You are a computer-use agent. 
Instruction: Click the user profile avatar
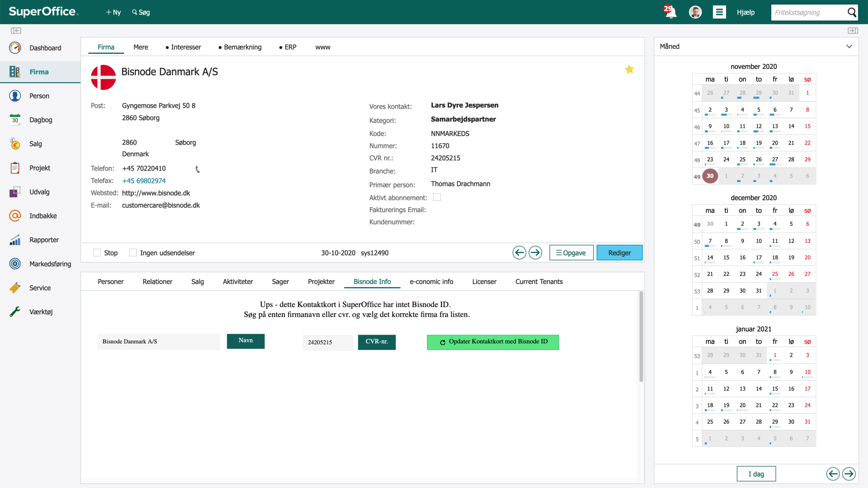coord(695,12)
